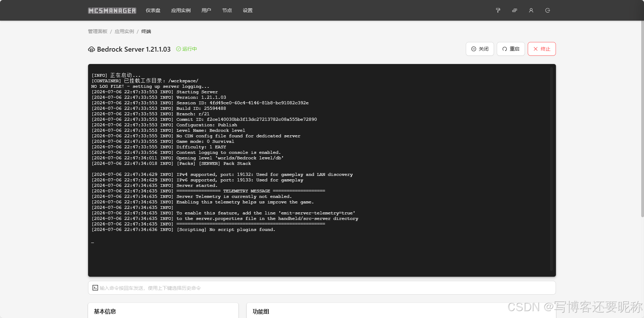
Task: Click the Bedrock Server instance cloud icon
Action: pyautogui.click(x=92, y=49)
